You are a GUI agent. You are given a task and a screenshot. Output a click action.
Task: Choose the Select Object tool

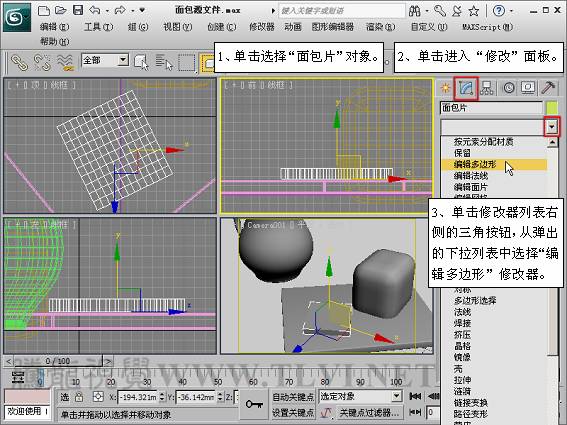[141, 62]
